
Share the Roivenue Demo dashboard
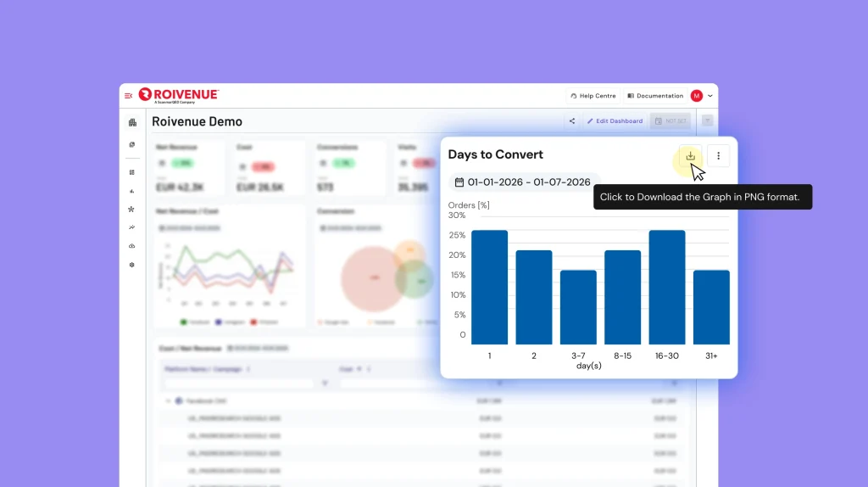(x=572, y=120)
